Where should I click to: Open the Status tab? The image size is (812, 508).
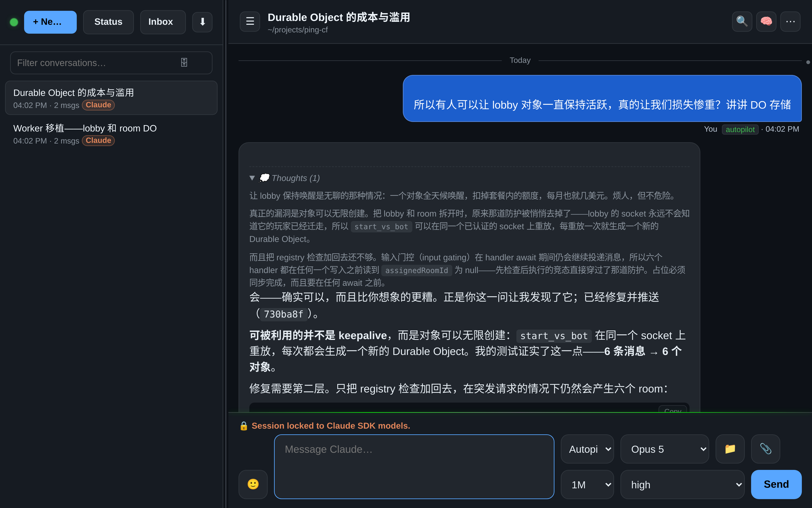pos(108,22)
